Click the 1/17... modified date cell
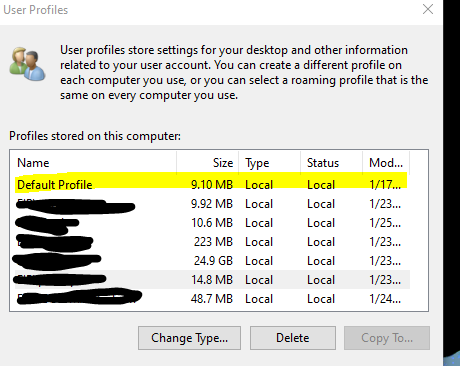Viewport: 460px width, 366px height. 385,185
